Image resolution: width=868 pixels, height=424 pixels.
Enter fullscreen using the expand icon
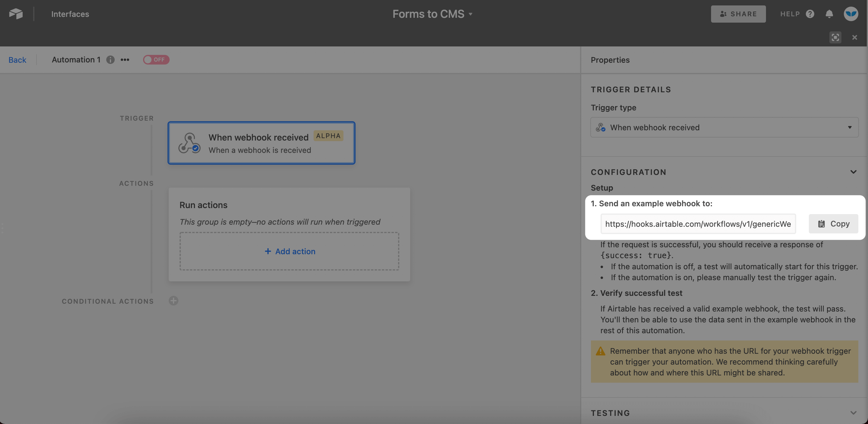[835, 37]
